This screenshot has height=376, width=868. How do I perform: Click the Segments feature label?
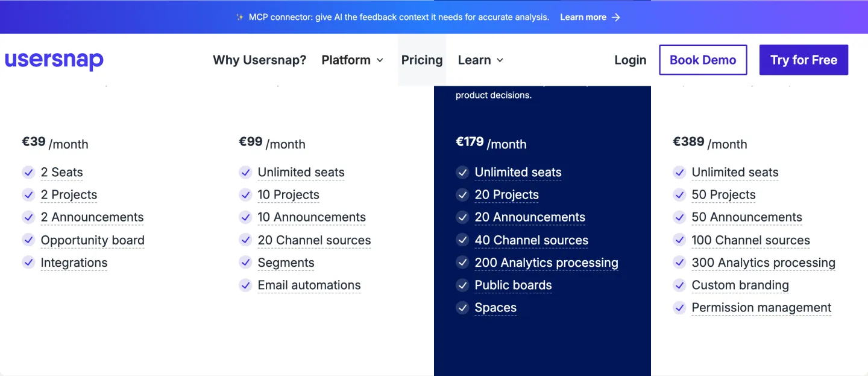(x=286, y=263)
